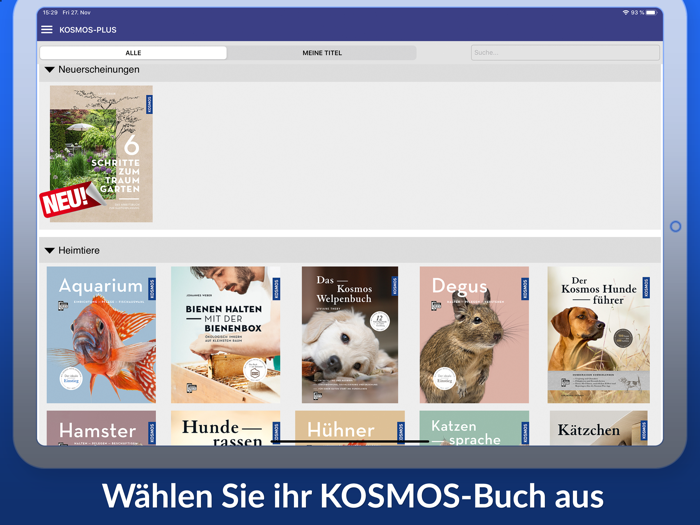Open the Katzensprache book cover

point(474,428)
